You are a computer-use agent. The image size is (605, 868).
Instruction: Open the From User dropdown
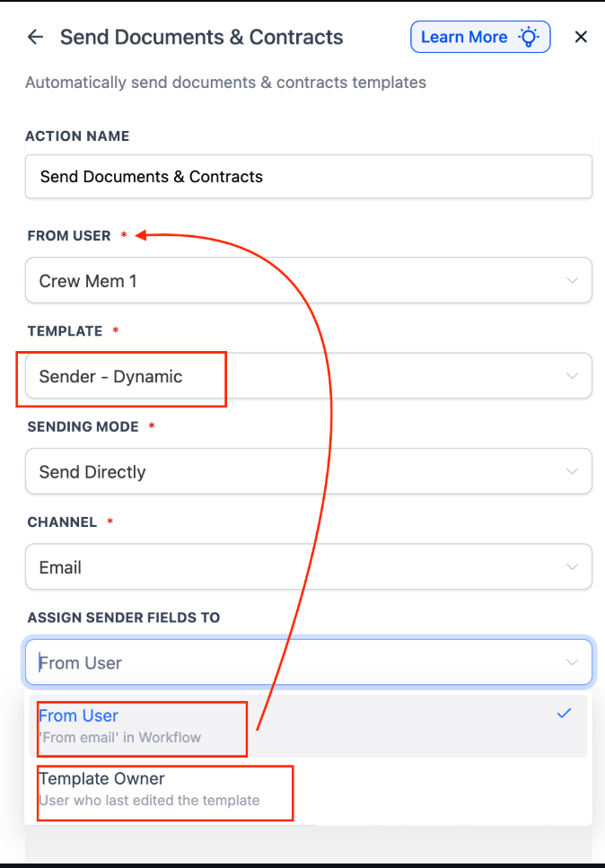click(x=308, y=281)
